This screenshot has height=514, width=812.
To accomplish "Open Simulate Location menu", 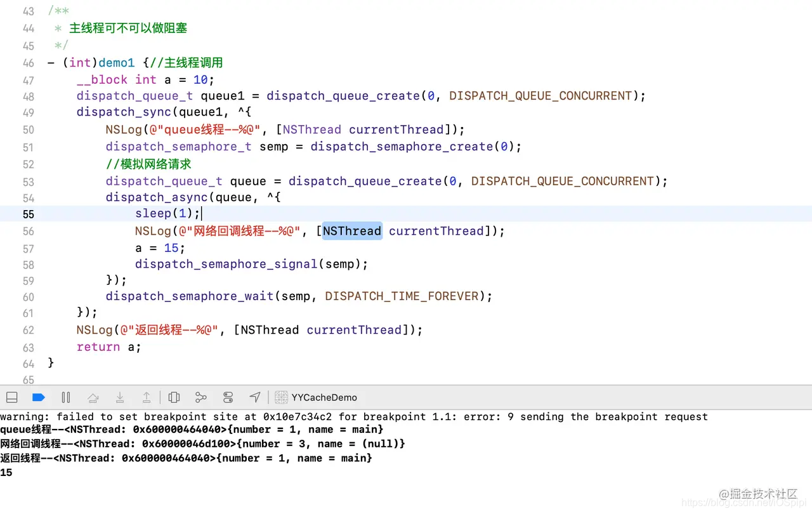I will pos(255,397).
